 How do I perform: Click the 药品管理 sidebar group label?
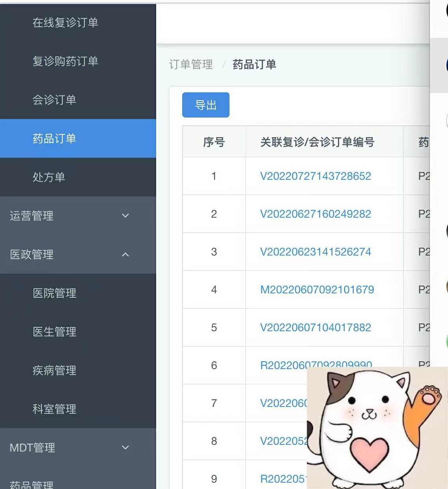coord(32,484)
